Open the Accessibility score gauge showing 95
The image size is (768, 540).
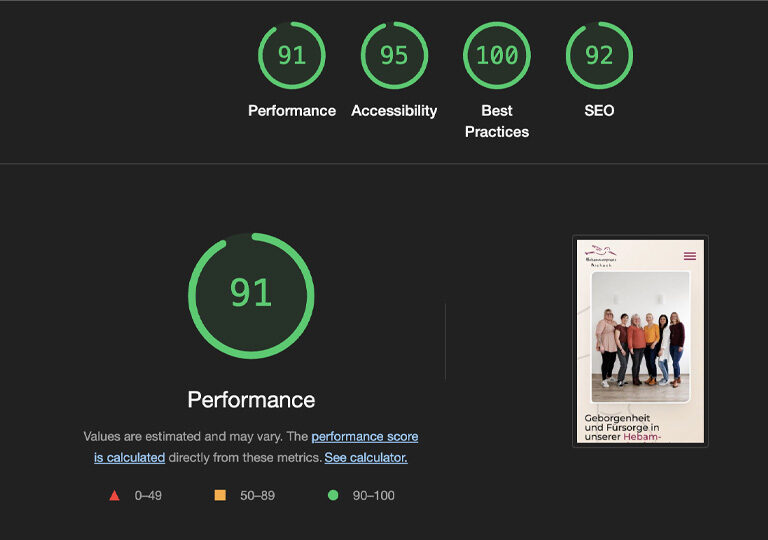(x=394, y=55)
